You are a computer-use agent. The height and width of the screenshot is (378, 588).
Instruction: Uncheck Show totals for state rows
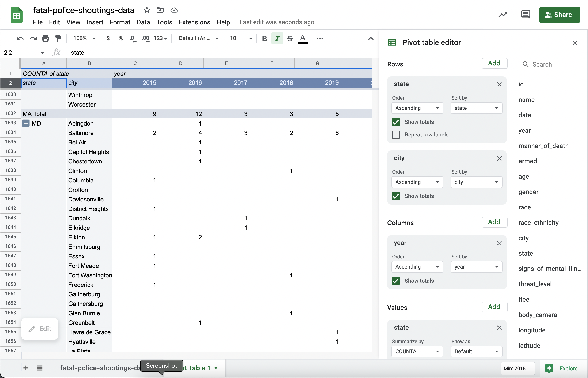pyautogui.click(x=396, y=122)
